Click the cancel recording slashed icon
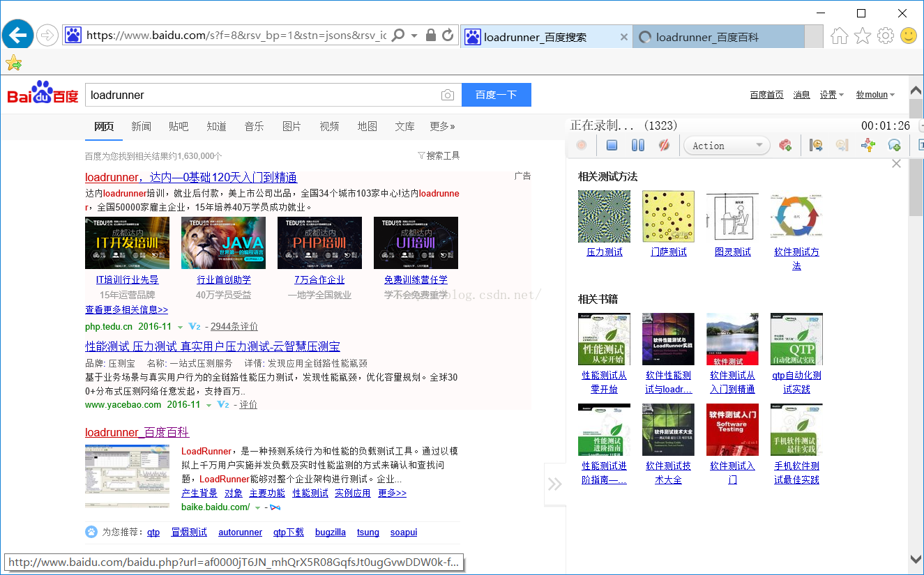 pyautogui.click(x=664, y=145)
